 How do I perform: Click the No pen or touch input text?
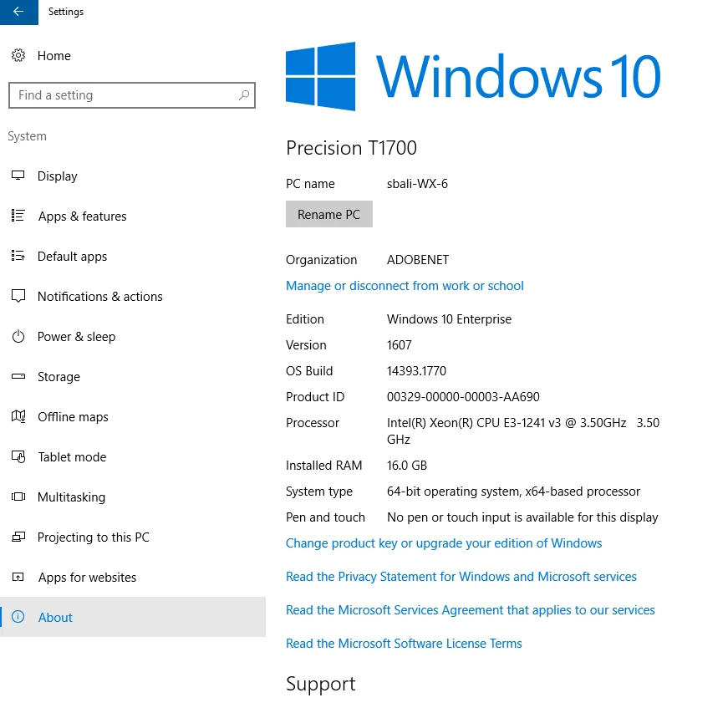pyautogui.click(x=522, y=517)
